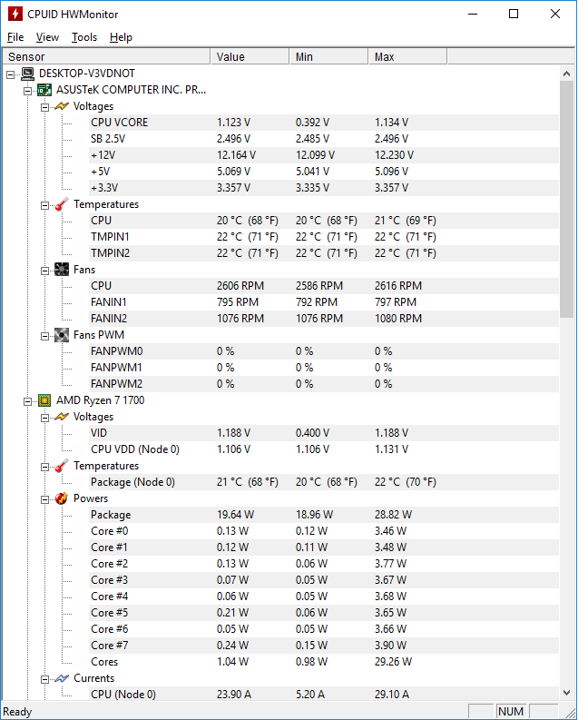Collapse the motherboard Voltages group
588x720 pixels.
pyautogui.click(x=44, y=107)
